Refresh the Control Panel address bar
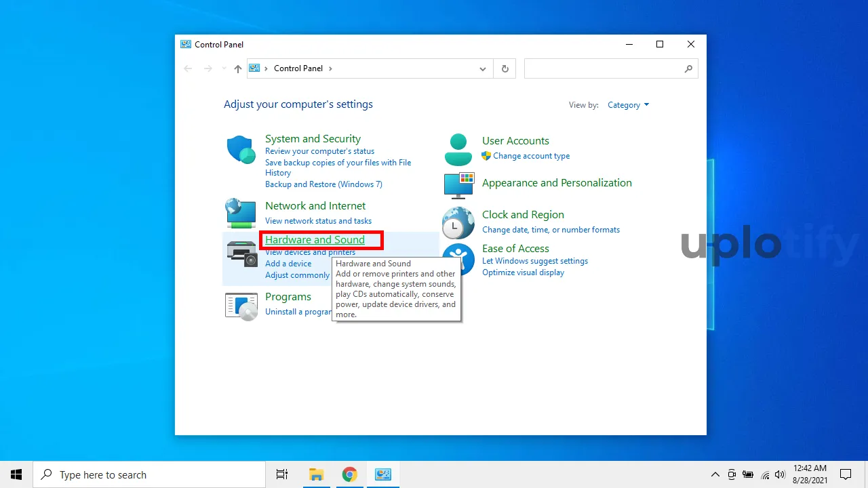This screenshot has height=488, width=868. click(x=505, y=68)
